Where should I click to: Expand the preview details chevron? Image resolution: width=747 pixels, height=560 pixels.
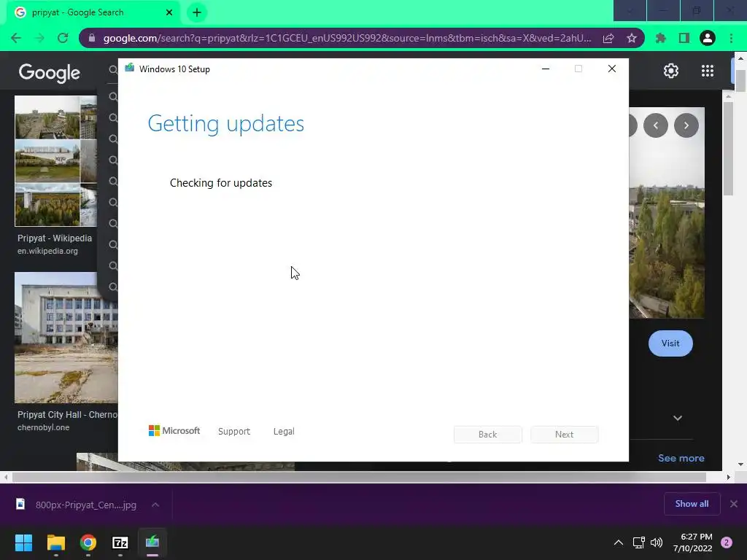[678, 418]
